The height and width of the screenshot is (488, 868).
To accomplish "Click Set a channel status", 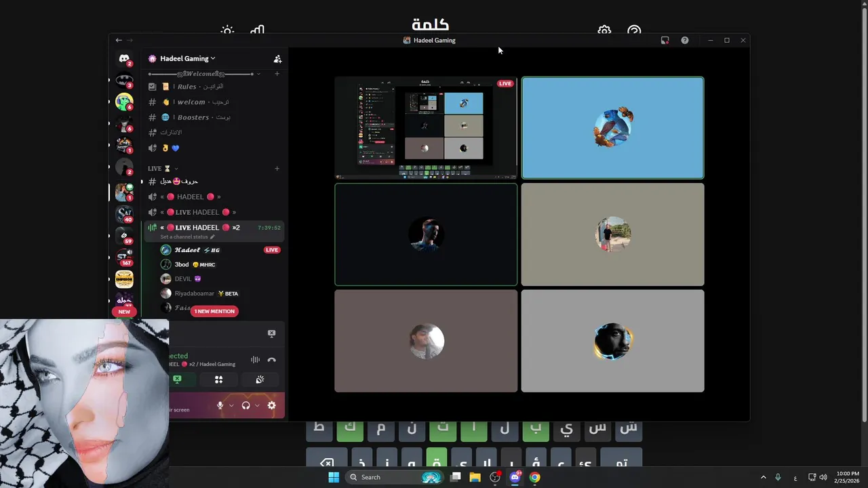I will tap(187, 237).
